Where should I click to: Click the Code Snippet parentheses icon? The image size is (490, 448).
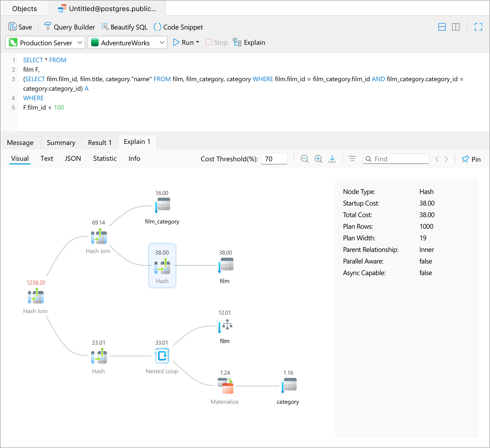pyautogui.click(x=157, y=27)
